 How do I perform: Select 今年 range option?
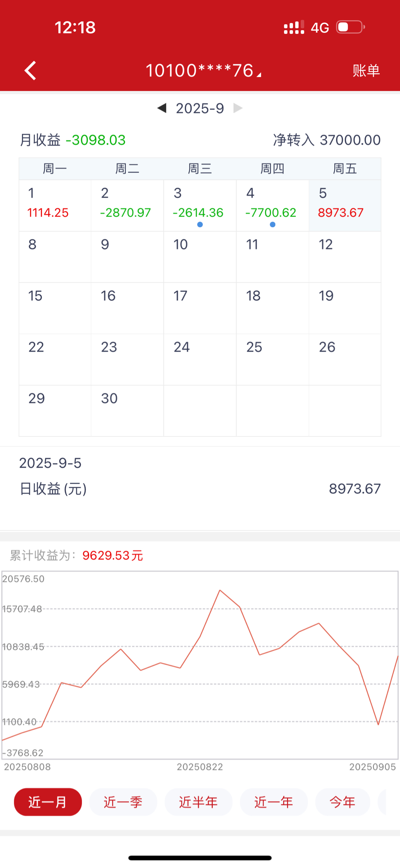tap(342, 802)
